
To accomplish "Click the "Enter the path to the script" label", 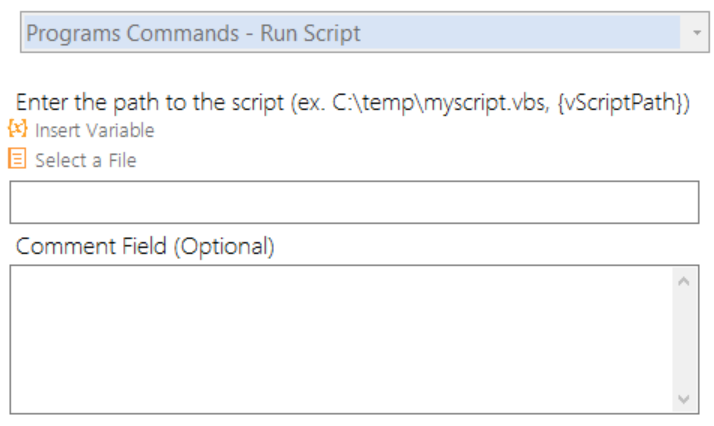I will pyautogui.click(x=150, y=103).
